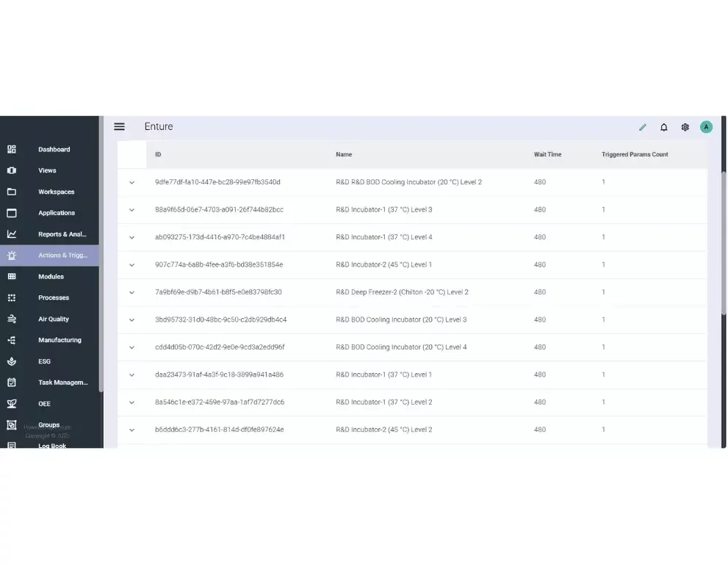This screenshot has height=564, width=728.
Task: Click the Name column header
Action: tap(344, 155)
